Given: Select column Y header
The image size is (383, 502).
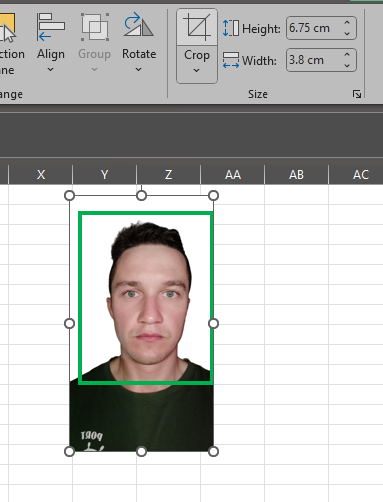Looking at the screenshot, I should [104, 174].
